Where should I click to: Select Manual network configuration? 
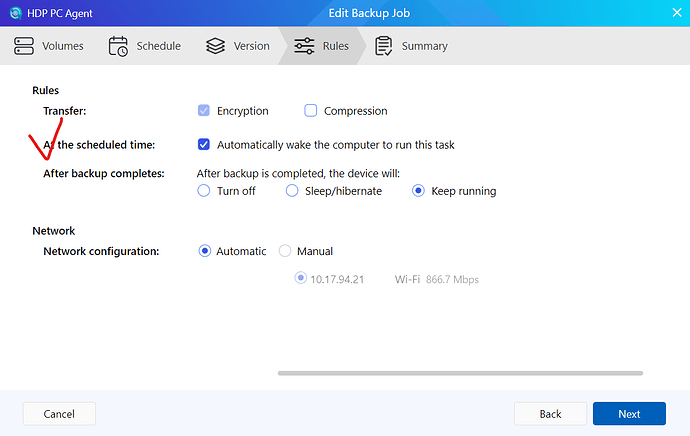tap(285, 251)
